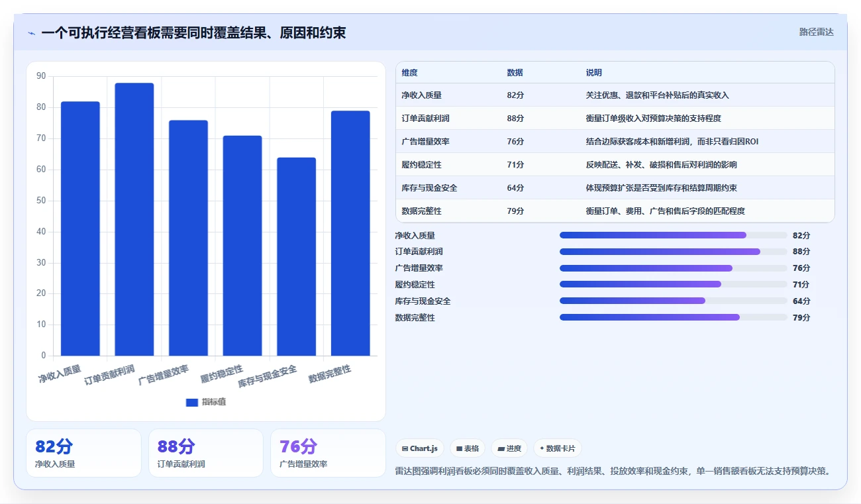Click description about 库存和结算周期约束
Viewport: 861px width, 504px height.
[661, 188]
